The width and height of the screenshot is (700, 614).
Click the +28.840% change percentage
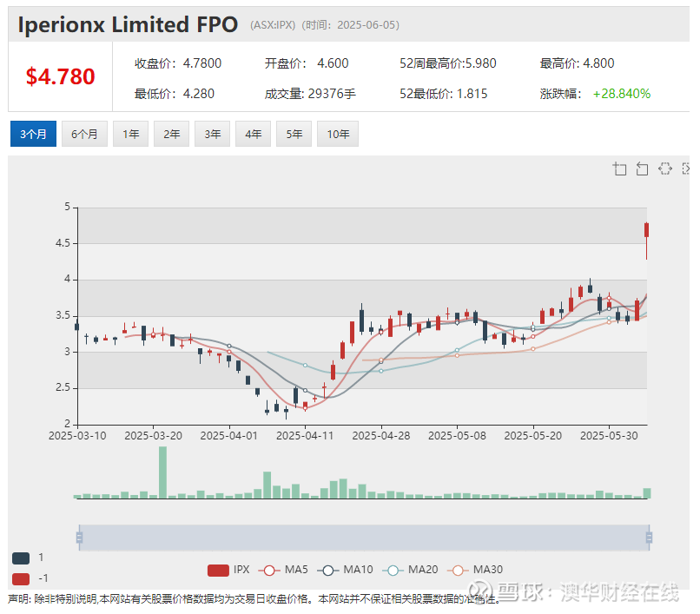pyautogui.click(x=622, y=94)
